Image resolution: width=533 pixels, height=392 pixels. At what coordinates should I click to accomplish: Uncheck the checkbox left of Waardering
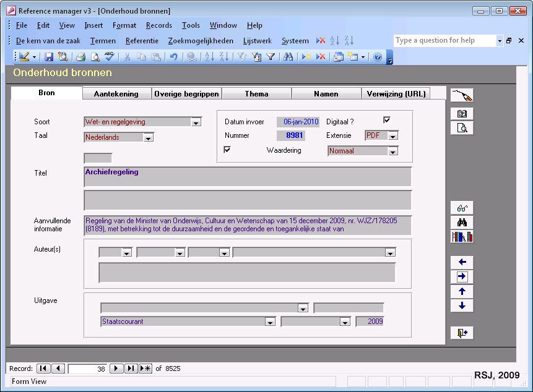tap(227, 150)
